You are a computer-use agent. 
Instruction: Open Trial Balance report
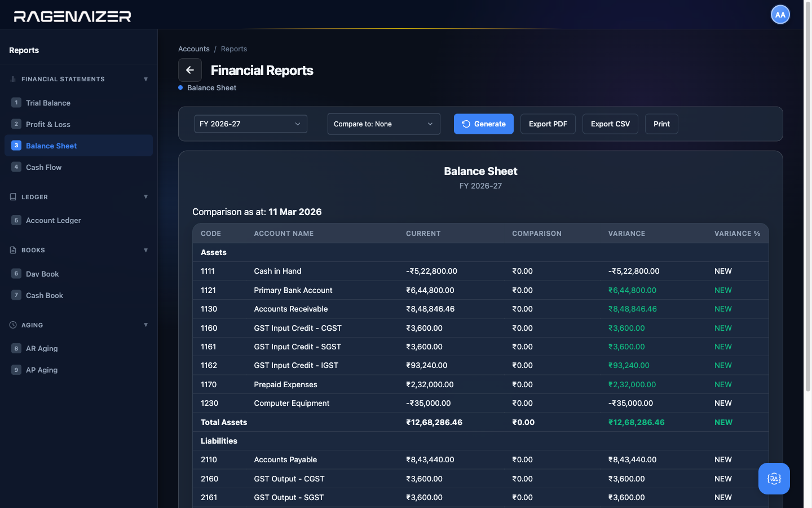pos(78,103)
